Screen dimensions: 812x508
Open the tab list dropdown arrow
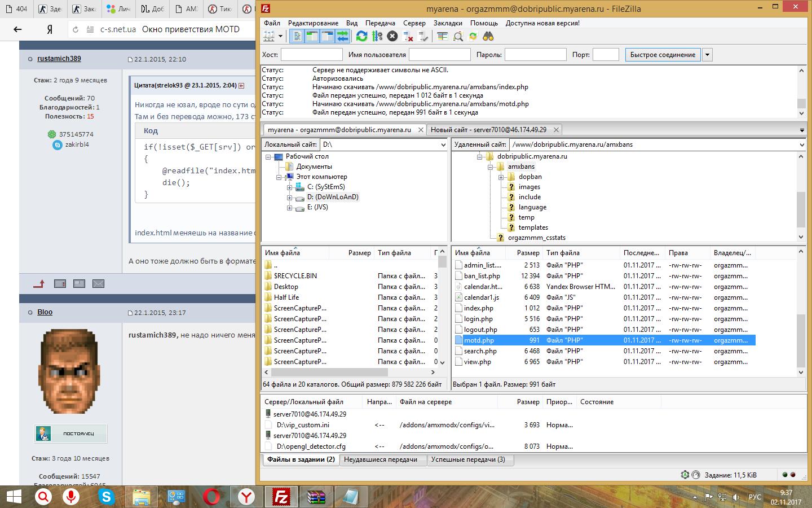pos(802,130)
